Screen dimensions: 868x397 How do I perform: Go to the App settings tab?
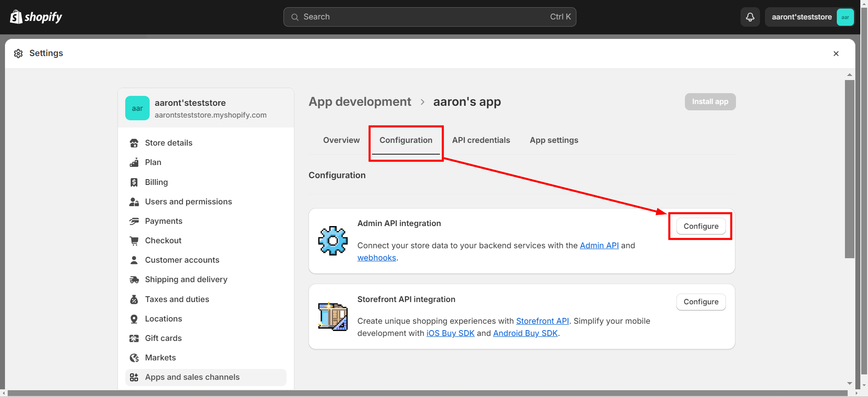point(554,140)
